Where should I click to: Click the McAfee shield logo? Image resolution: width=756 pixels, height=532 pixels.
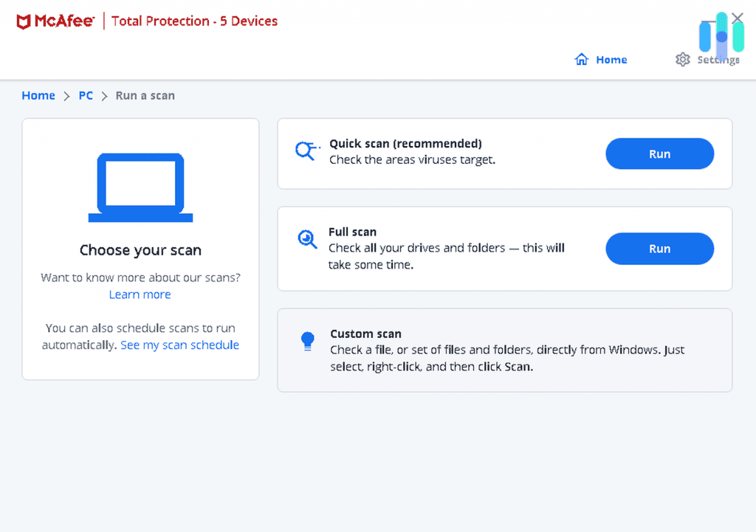tap(24, 21)
